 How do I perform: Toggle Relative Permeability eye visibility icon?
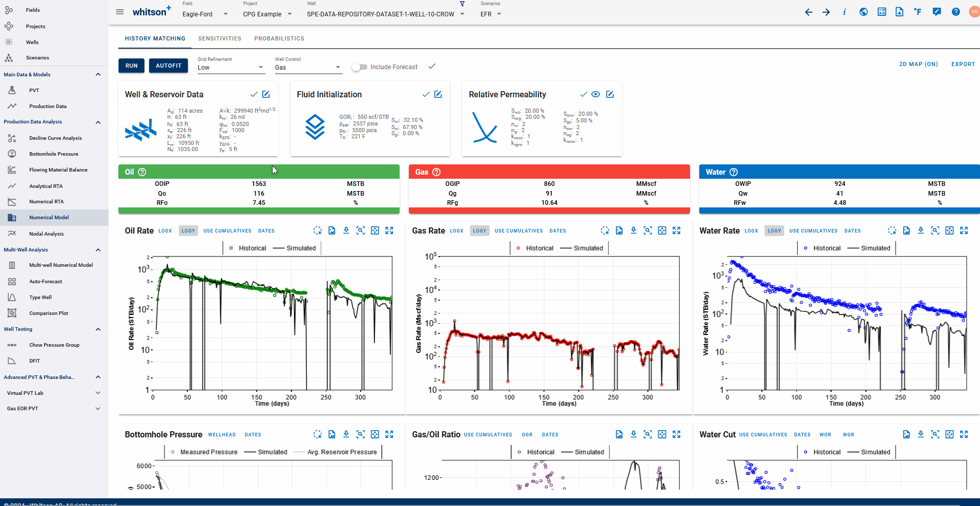(x=595, y=94)
